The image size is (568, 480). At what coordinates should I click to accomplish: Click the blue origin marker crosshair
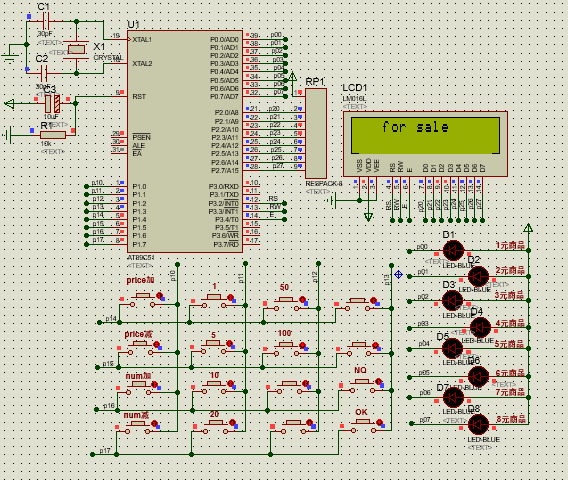tap(398, 275)
